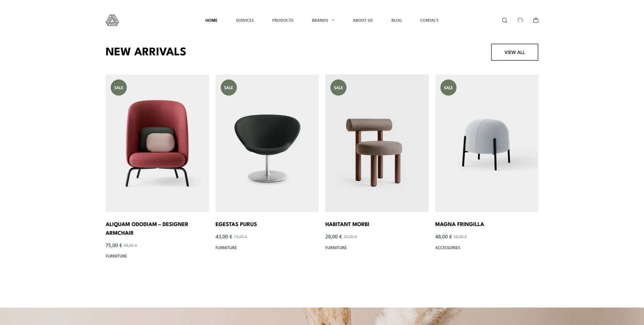This screenshot has width=644, height=325.
Task: Expand the Brands dropdown chevron
Action: [x=333, y=20]
